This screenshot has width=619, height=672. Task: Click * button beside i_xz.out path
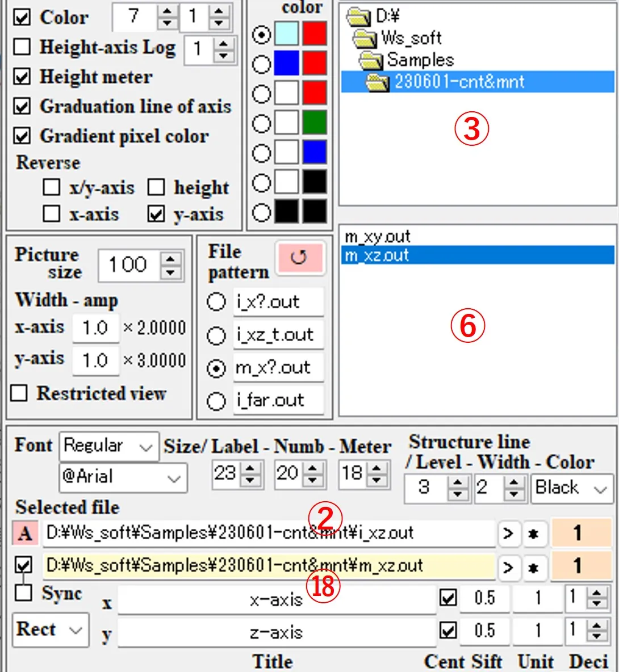534,534
